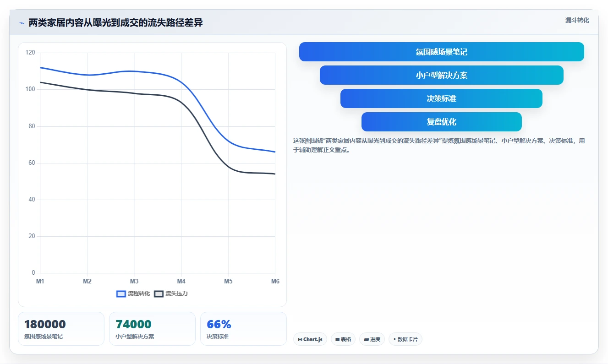
Task: Click the 40 y-axis value
Action: click(32, 200)
